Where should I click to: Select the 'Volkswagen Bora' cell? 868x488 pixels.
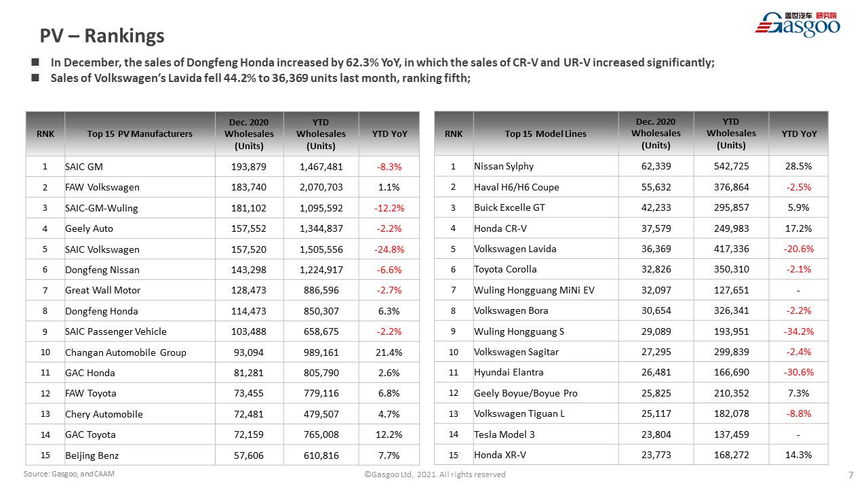(546, 310)
